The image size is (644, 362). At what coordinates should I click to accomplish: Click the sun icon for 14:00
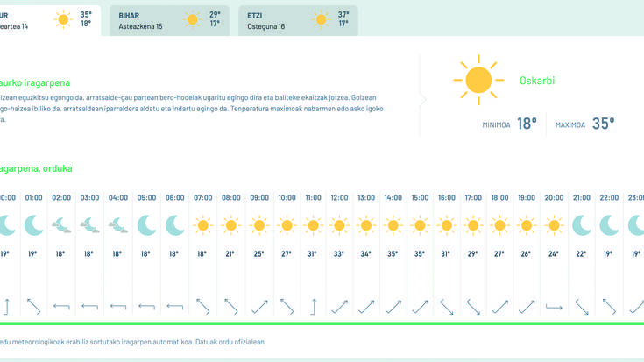(x=393, y=225)
